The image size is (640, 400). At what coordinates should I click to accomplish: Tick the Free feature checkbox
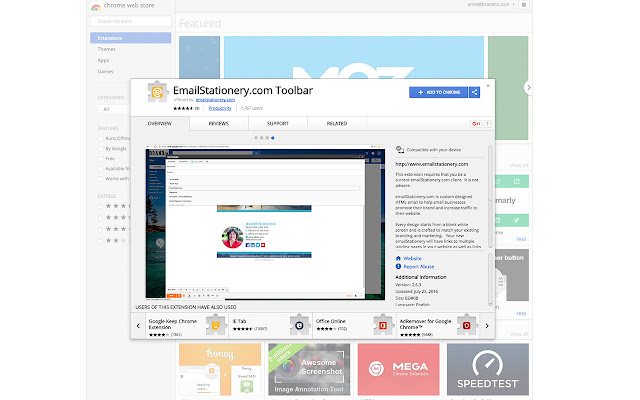[100, 158]
